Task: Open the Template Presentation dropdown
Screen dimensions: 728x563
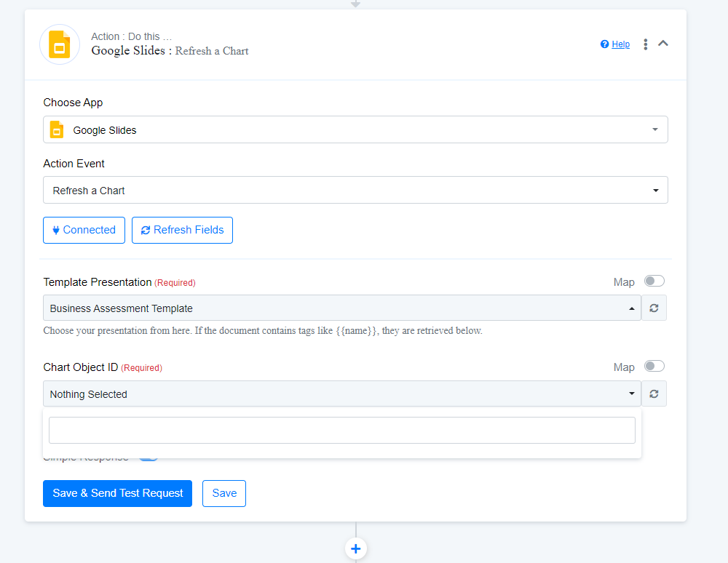Action: click(x=342, y=308)
